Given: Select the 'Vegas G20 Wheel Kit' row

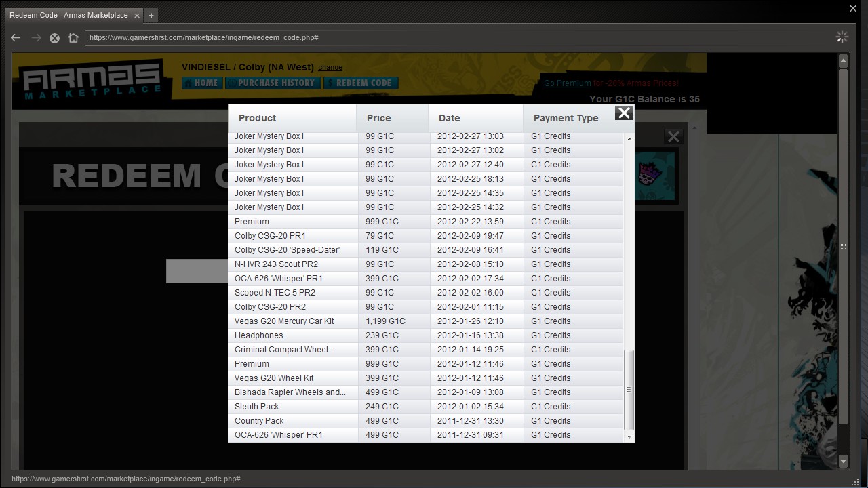Looking at the screenshot, I should tap(425, 378).
